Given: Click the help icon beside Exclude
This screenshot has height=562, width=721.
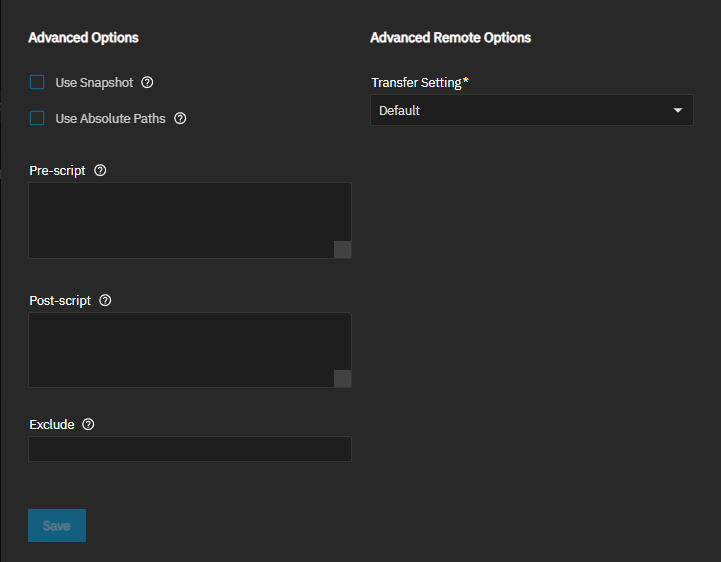Looking at the screenshot, I should click(88, 424).
